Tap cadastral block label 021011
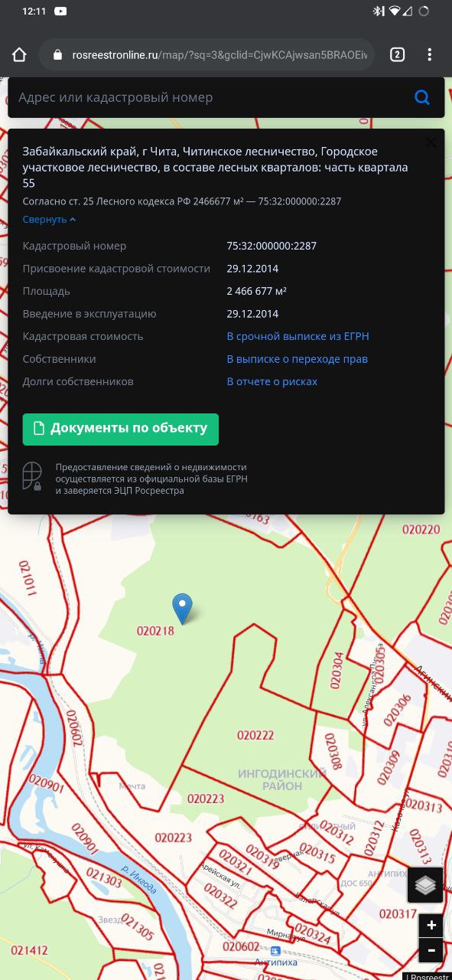The width and height of the screenshot is (452, 980). click(28, 578)
